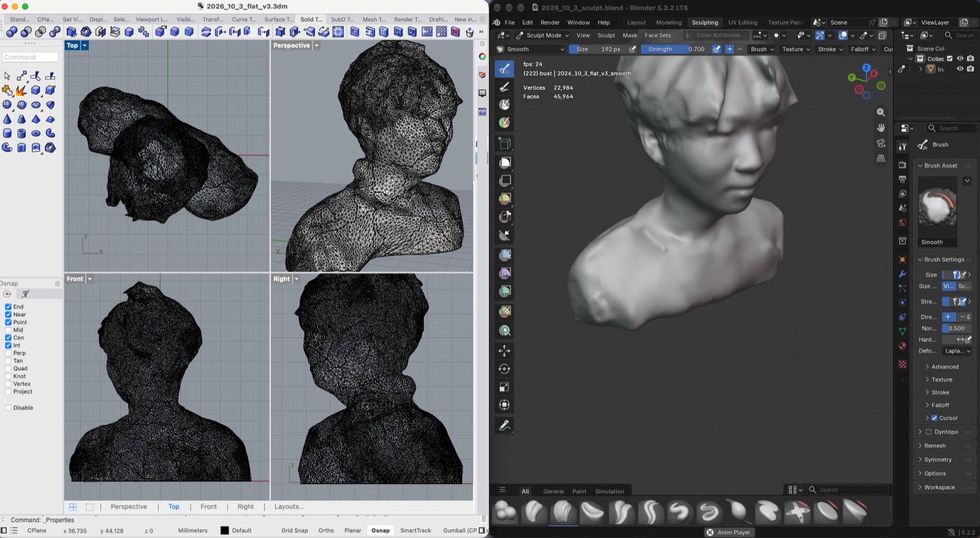The width and height of the screenshot is (980, 538).
Task: Click the plus direction button in Blender header
Action: (x=729, y=49)
